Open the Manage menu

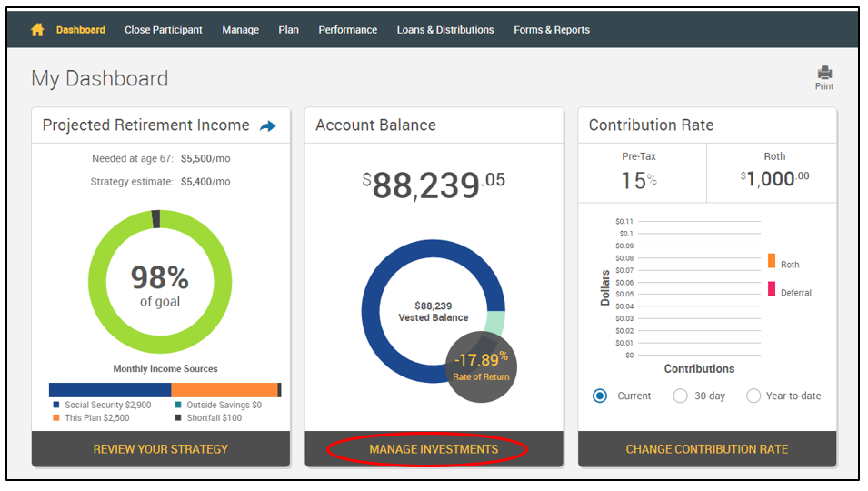click(240, 30)
